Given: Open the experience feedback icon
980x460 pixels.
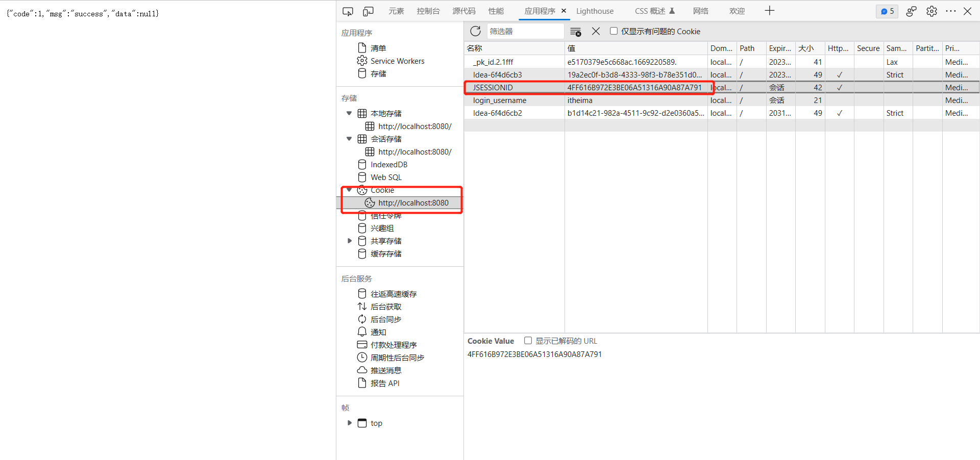Looking at the screenshot, I should (x=911, y=11).
